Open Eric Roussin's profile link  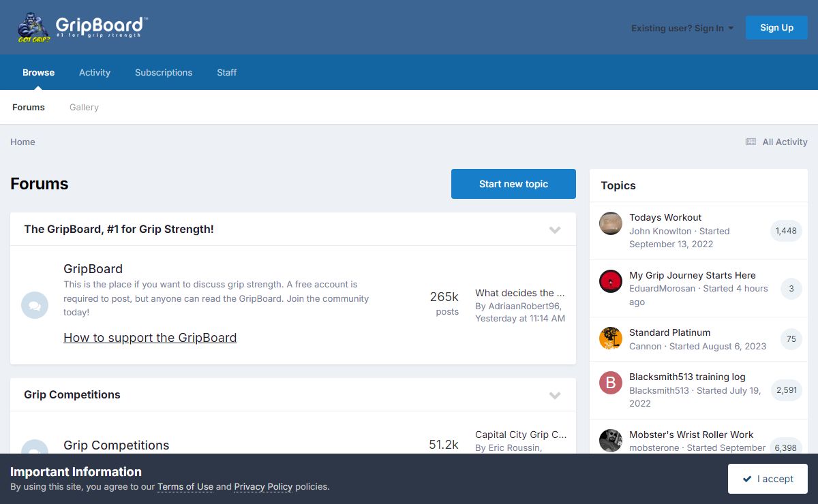click(x=514, y=447)
